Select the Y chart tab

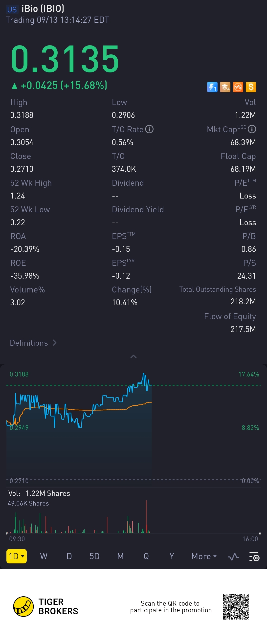coord(172,556)
